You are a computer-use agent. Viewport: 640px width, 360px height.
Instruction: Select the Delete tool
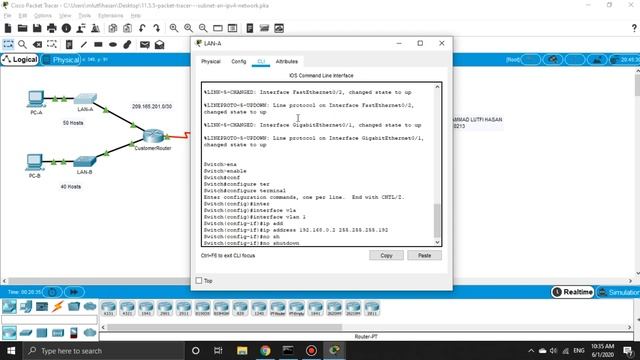tap(37, 44)
